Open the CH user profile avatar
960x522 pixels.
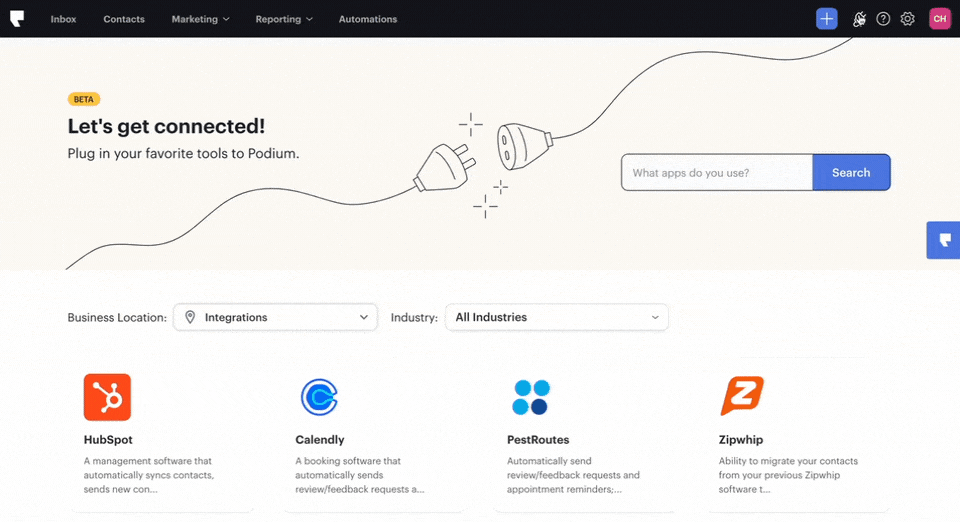click(939, 19)
